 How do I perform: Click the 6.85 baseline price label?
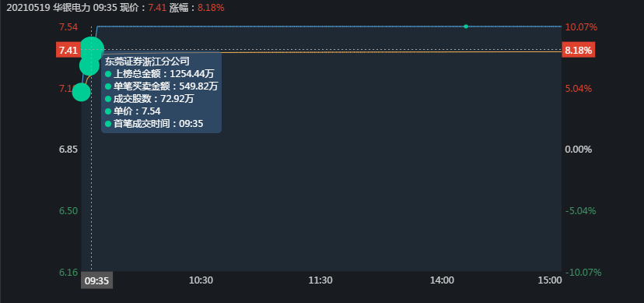[x=68, y=150]
